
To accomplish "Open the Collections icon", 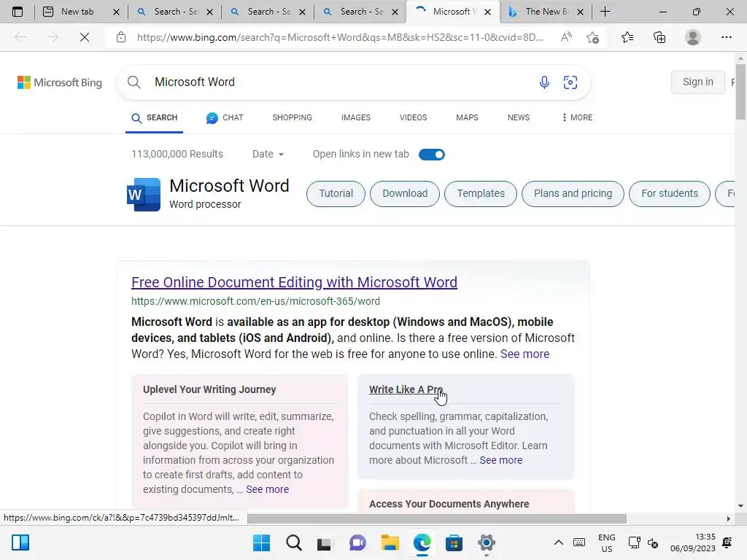I will click(659, 37).
